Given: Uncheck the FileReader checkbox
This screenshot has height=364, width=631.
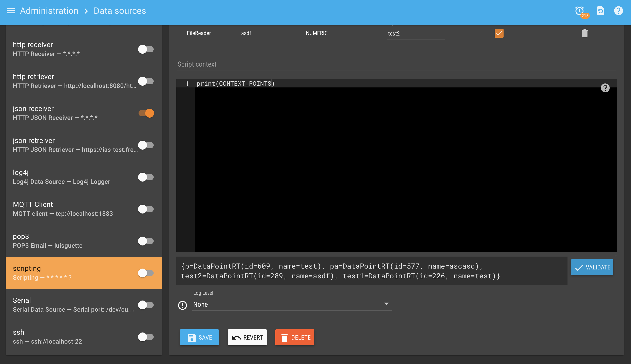Looking at the screenshot, I should (499, 33).
